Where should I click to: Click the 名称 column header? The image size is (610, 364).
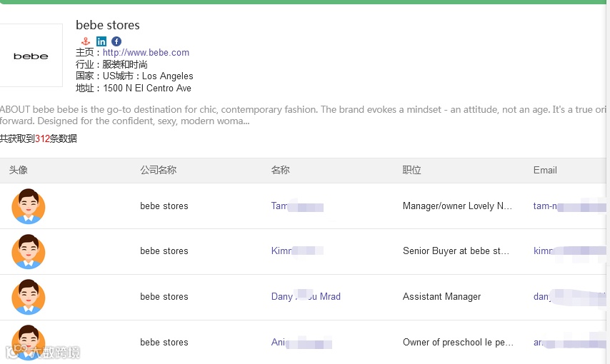point(280,171)
